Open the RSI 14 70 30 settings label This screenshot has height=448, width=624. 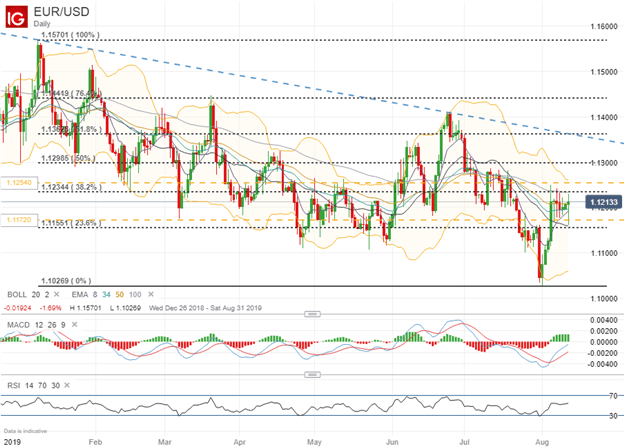29,383
